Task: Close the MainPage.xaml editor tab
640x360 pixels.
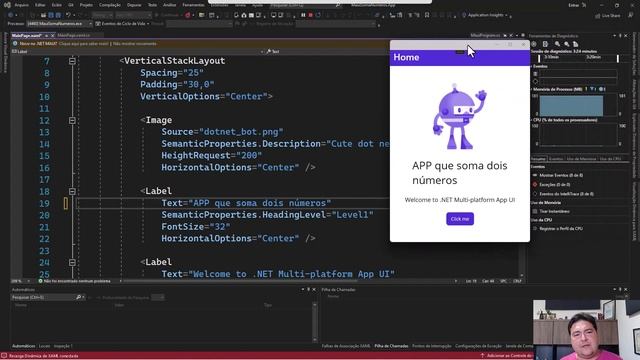Action: (52, 36)
